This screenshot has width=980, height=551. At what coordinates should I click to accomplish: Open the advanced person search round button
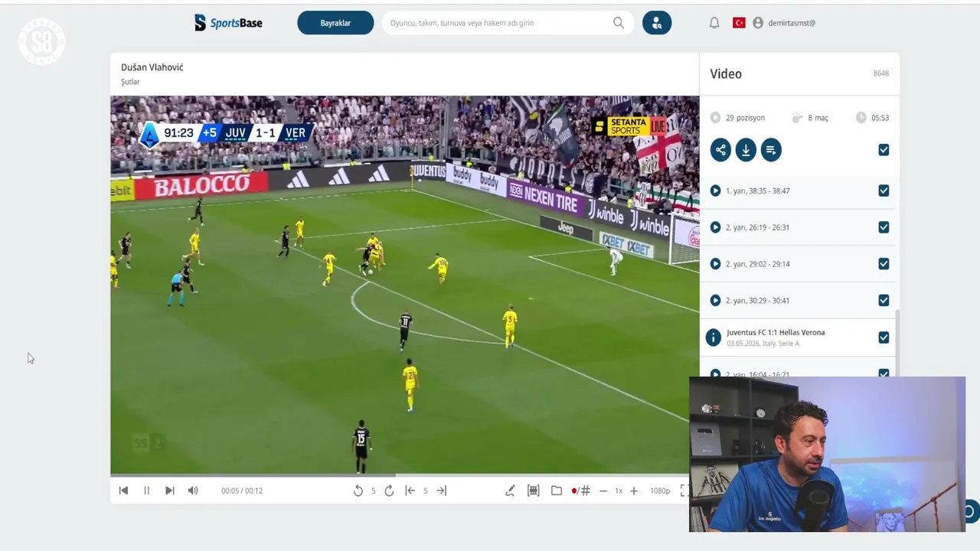click(x=657, y=23)
